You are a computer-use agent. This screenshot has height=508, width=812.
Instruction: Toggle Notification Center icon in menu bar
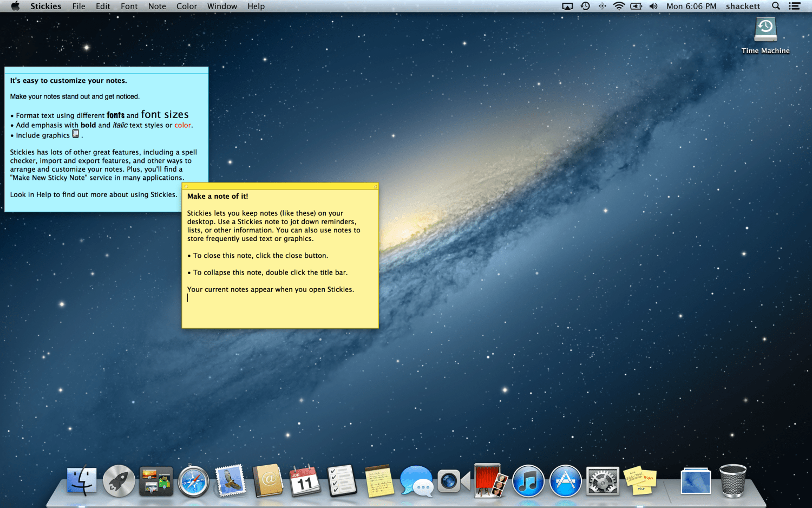tap(794, 6)
